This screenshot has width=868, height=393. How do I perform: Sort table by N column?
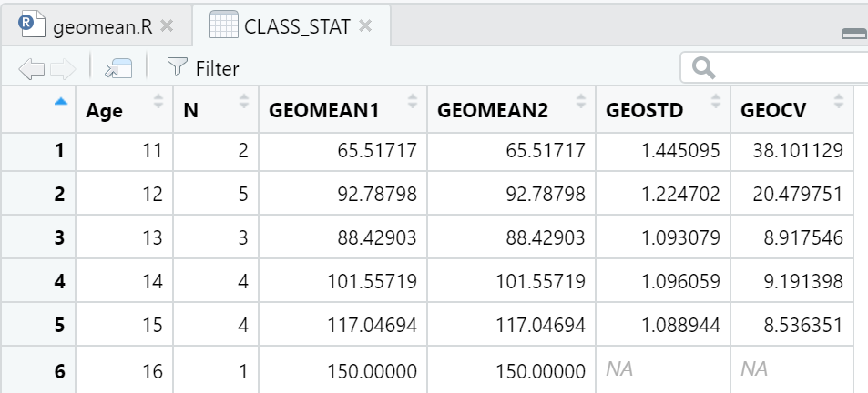(x=215, y=109)
